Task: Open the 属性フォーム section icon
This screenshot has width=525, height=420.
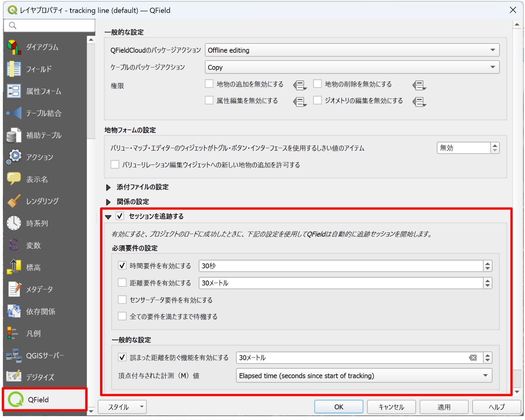Action: tap(14, 91)
